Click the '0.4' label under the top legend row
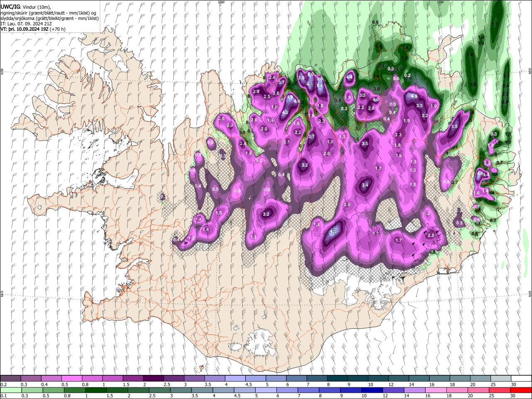532x399 pixels. pos(44,384)
